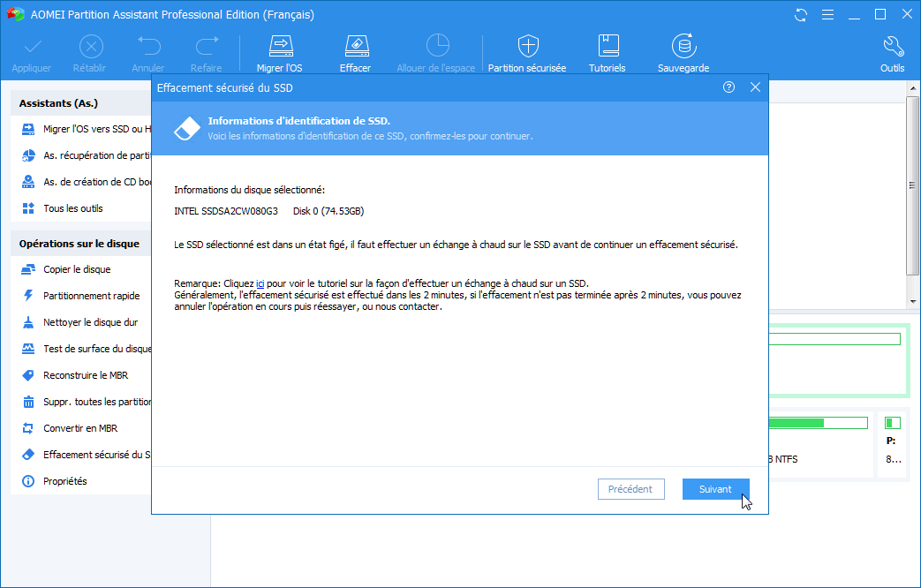This screenshot has width=921, height=588.
Task: Select Test de surface du disque
Action: click(x=86, y=349)
